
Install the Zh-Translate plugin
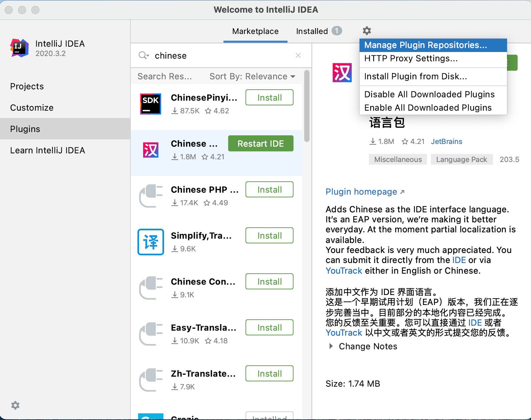point(270,373)
